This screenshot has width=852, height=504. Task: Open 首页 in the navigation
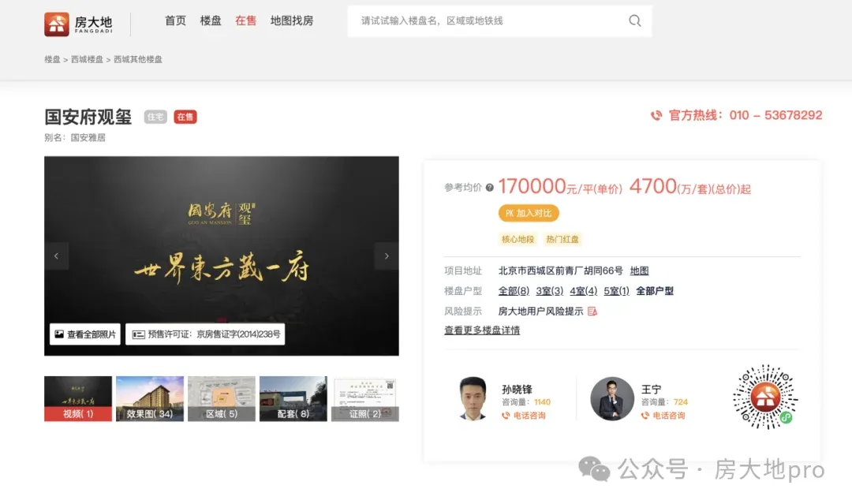click(x=175, y=21)
